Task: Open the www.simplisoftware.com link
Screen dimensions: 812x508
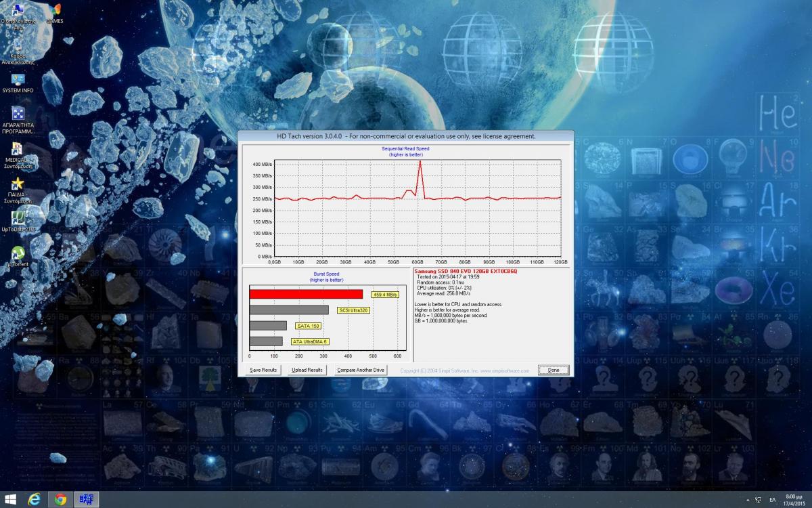Action: pos(506,371)
